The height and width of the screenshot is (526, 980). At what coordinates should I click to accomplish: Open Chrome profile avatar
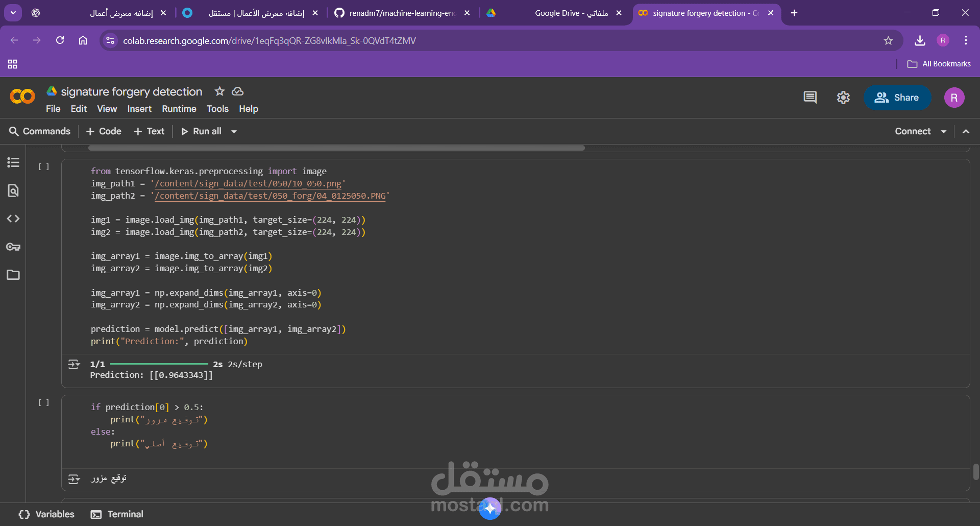(943, 40)
